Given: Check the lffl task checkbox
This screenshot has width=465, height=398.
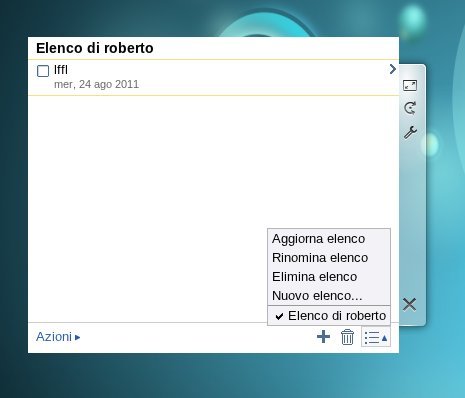Looking at the screenshot, I should pyautogui.click(x=43, y=71).
